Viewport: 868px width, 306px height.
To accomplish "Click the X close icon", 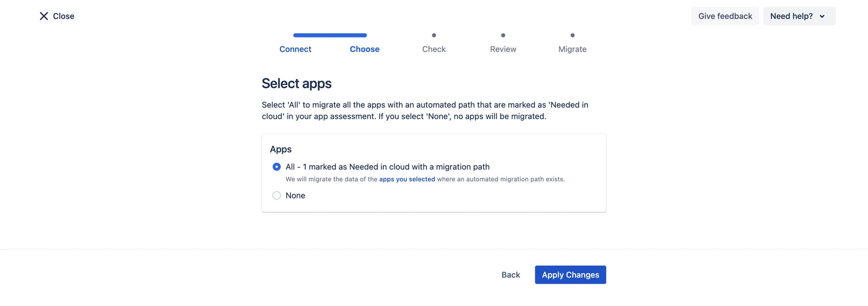I will [x=43, y=16].
